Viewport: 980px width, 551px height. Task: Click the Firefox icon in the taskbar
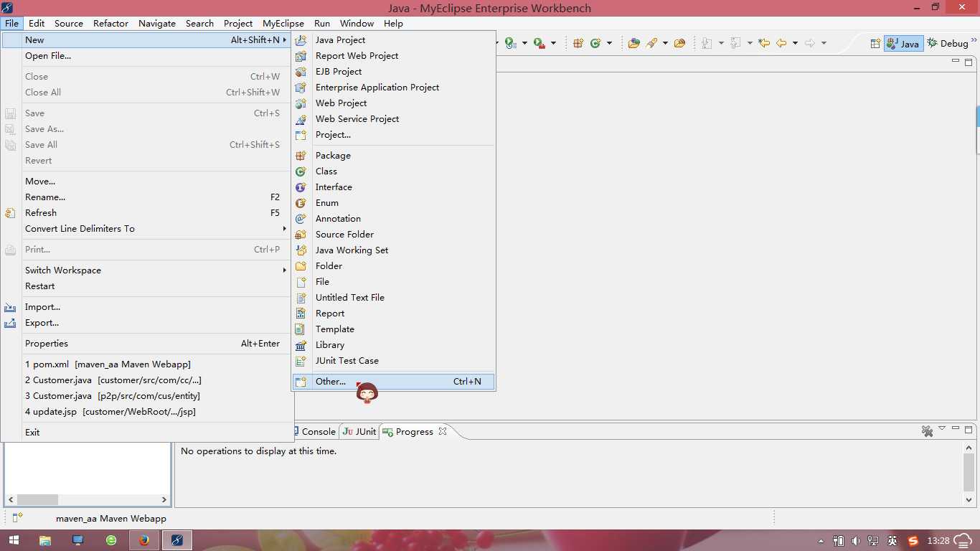144,540
